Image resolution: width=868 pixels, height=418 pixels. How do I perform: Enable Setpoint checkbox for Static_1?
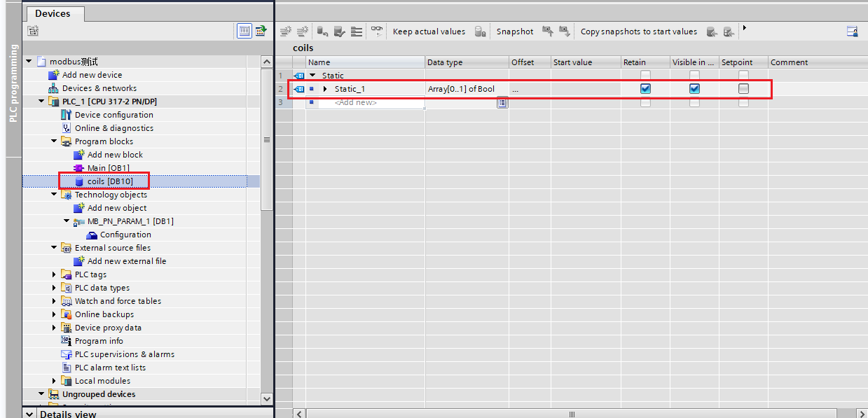[743, 89]
